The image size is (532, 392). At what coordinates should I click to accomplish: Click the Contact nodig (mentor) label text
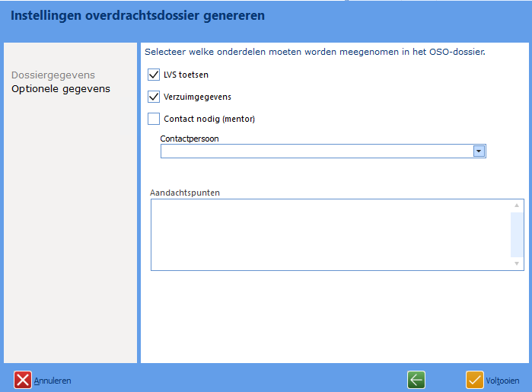pos(209,119)
